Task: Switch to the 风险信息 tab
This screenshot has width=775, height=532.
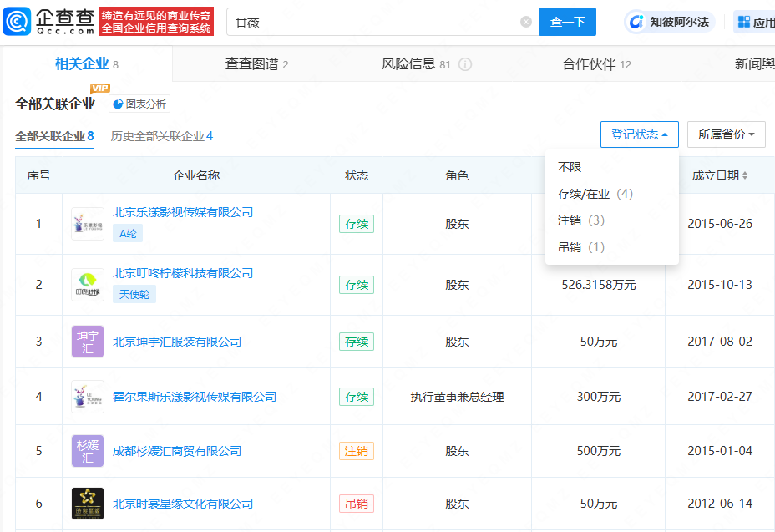Action: point(416,64)
